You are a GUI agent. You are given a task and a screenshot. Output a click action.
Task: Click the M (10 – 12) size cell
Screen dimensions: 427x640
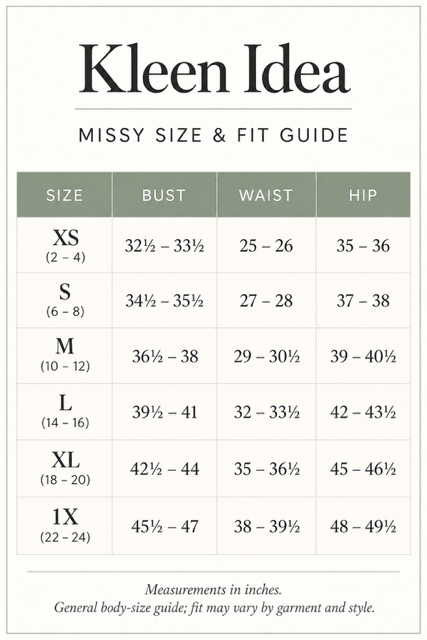(64, 356)
